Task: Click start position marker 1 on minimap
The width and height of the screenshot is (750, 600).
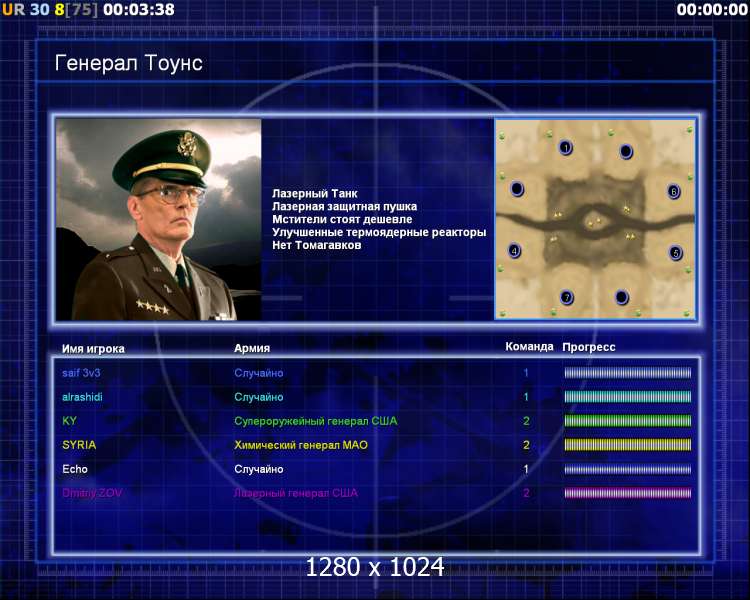Action: click(x=566, y=147)
